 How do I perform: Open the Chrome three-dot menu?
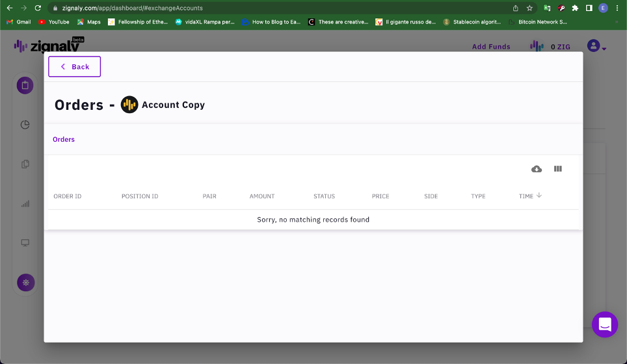617,8
